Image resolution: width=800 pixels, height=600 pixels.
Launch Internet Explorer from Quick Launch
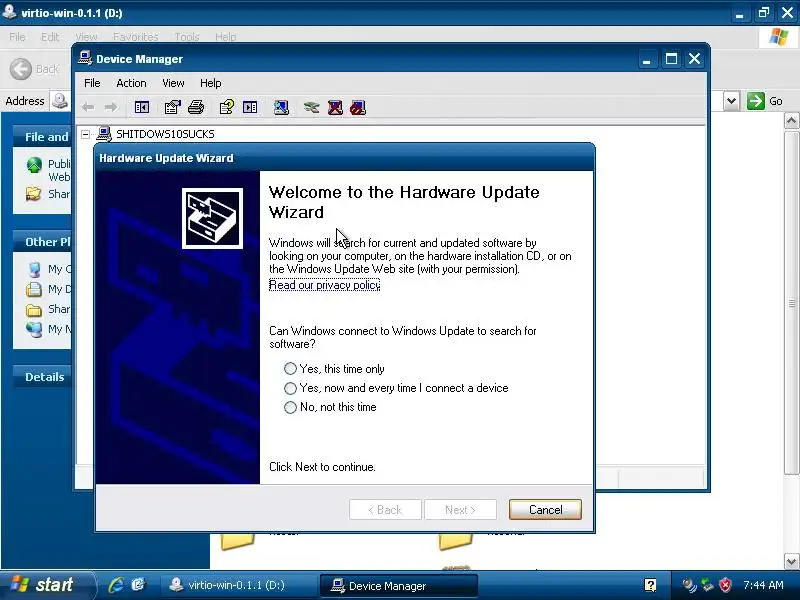click(x=116, y=585)
